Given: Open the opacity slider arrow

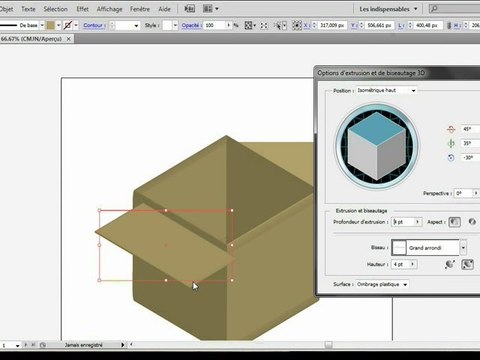Looking at the screenshot, I should point(228,25).
